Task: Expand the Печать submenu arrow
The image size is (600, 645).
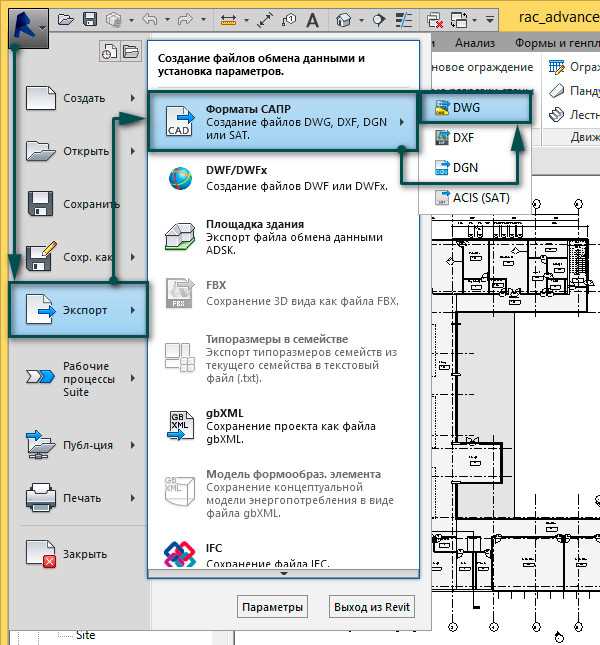Action: click(x=132, y=498)
